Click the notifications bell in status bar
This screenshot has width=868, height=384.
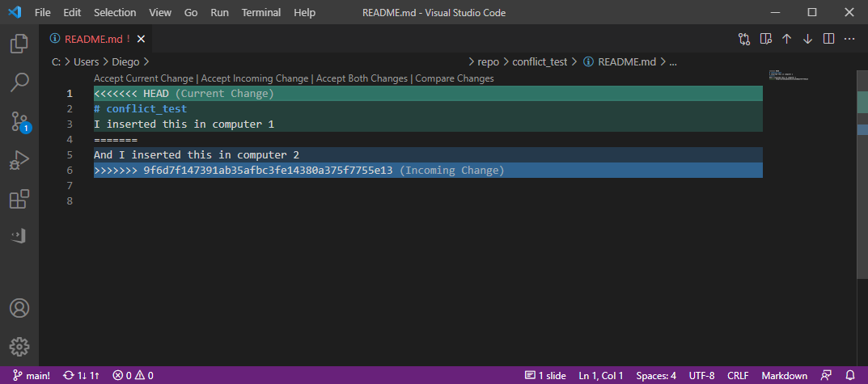coord(849,375)
